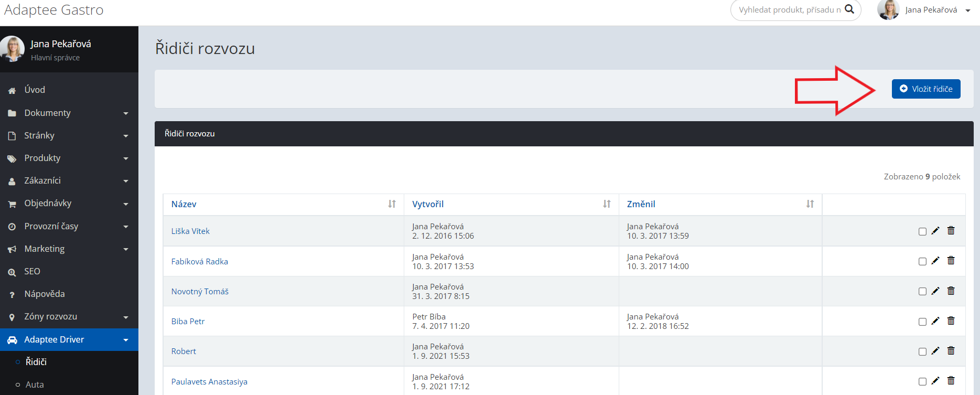
Task: Open the Biba Petr driver link
Action: click(x=188, y=321)
